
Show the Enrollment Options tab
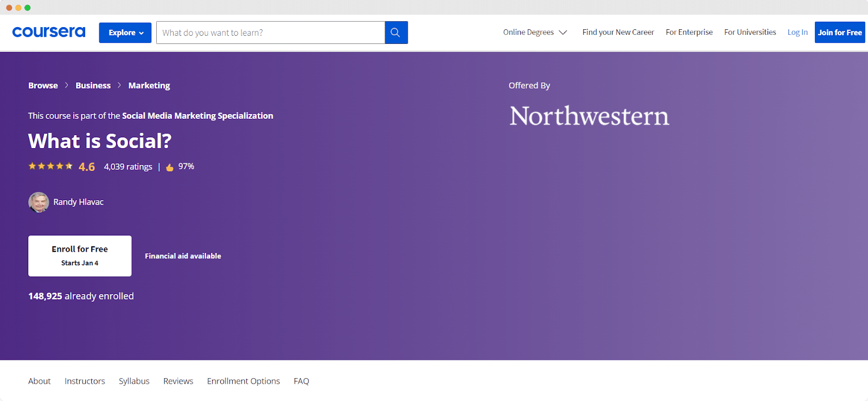coord(244,381)
